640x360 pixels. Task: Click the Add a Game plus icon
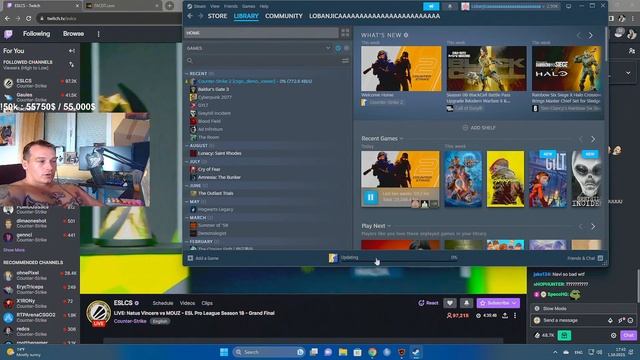[x=190, y=258]
